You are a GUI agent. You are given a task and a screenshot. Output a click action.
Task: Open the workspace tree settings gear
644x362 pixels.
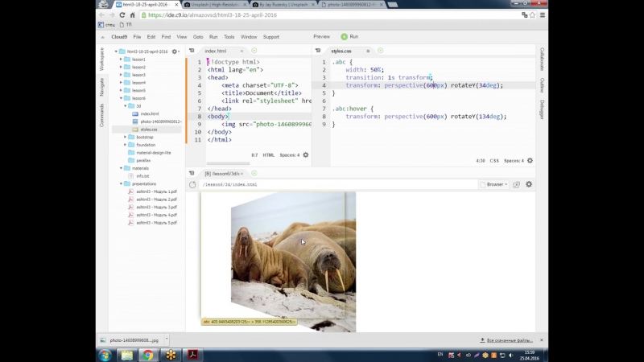click(x=175, y=51)
